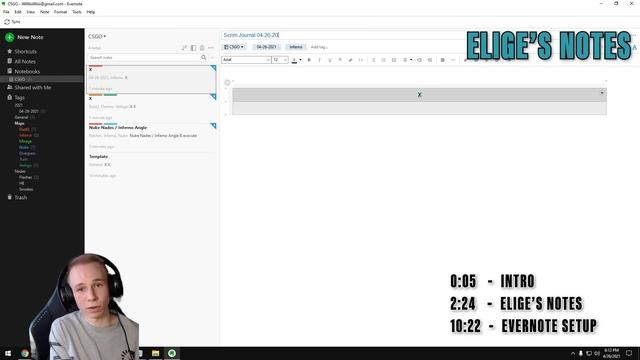This screenshot has width=640, height=360.
Task: Insert a checkbox to-do
Action: [x=394, y=60]
